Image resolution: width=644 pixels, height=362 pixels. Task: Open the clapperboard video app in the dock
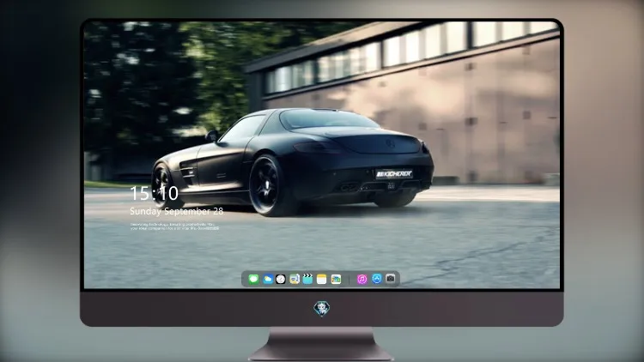[x=307, y=279]
